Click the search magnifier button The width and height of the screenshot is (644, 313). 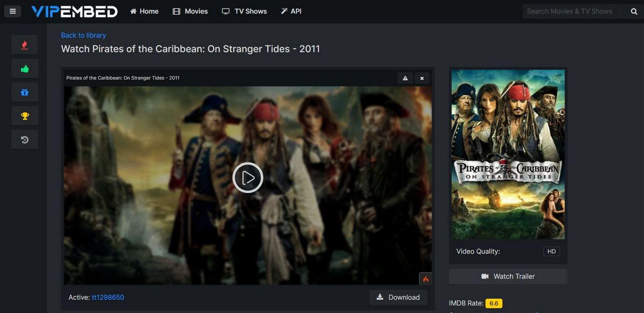point(634,11)
